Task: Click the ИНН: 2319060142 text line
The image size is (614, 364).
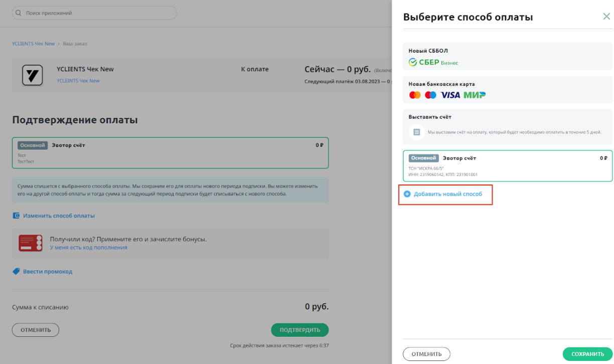Action: point(443,174)
